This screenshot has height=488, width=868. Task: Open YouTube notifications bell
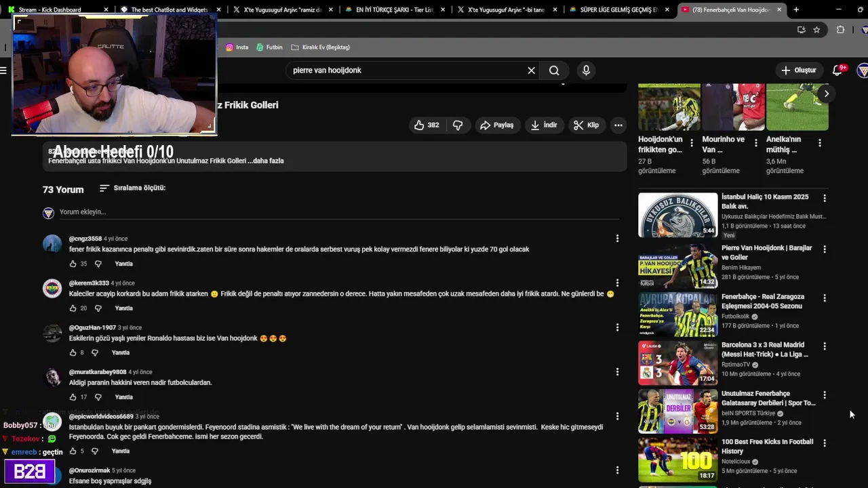click(837, 70)
